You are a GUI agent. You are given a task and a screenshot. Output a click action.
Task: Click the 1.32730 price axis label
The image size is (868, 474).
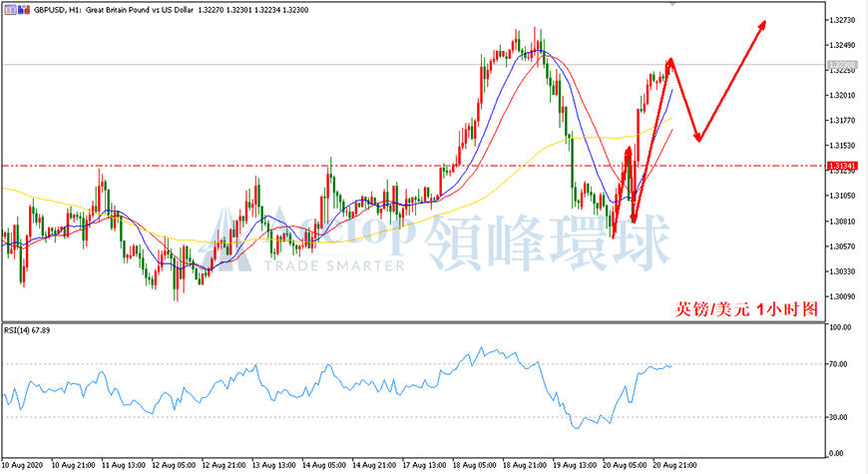click(x=842, y=20)
